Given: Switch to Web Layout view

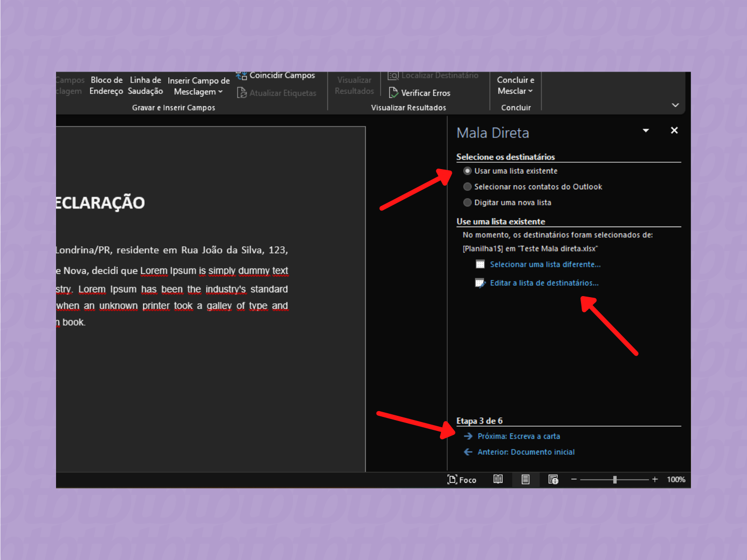Looking at the screenshot, I should pyautogui.click(x=553, y=479).
